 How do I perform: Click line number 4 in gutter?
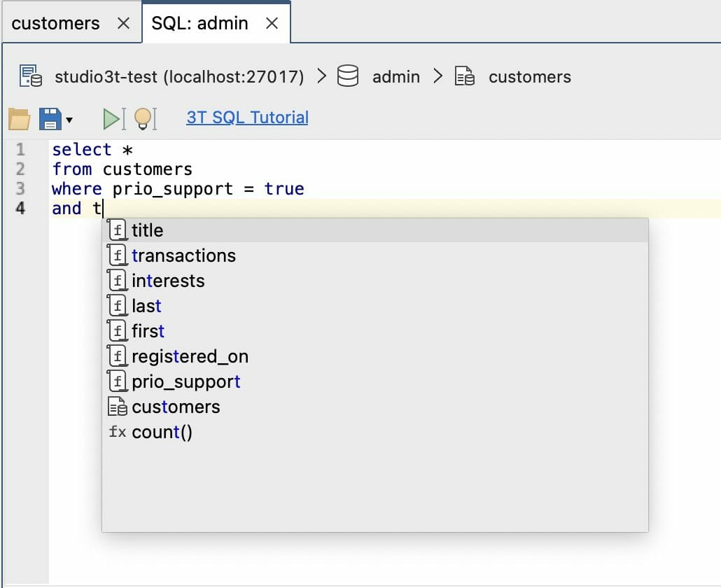click(x=20, y=209)
